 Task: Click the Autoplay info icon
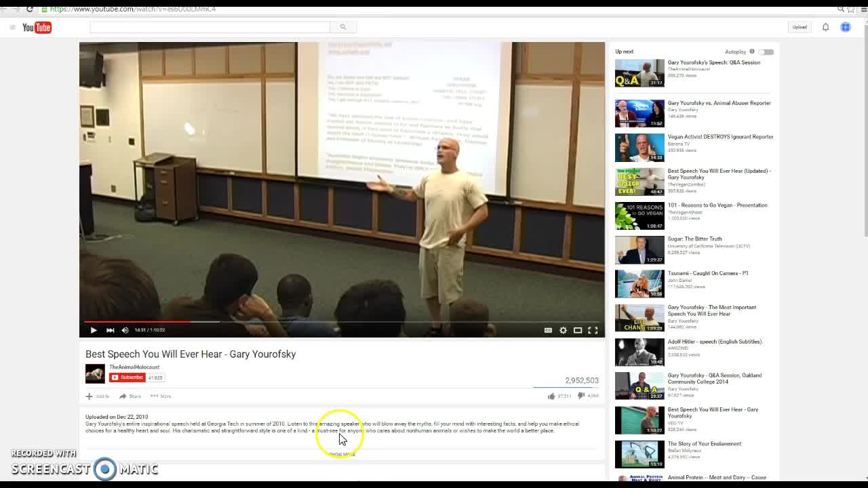pos(752,52)
